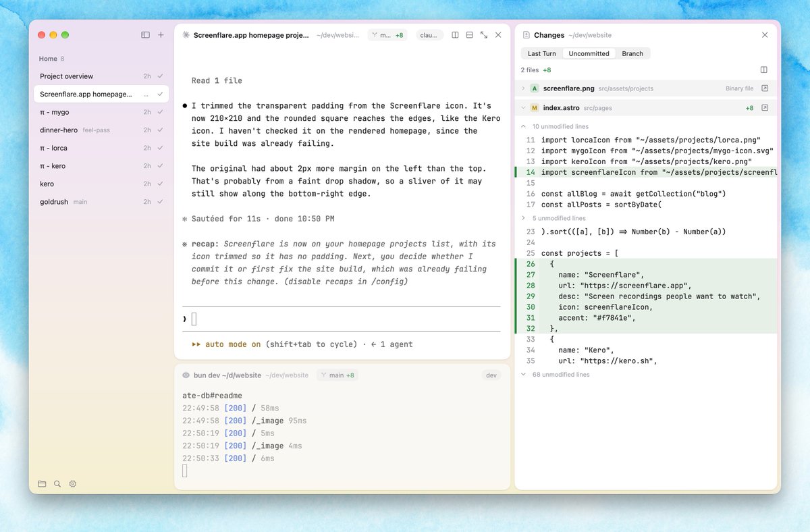This screenshot has height=532, width=810.
Task: Switch to the Branch tab
Action: 632,53
